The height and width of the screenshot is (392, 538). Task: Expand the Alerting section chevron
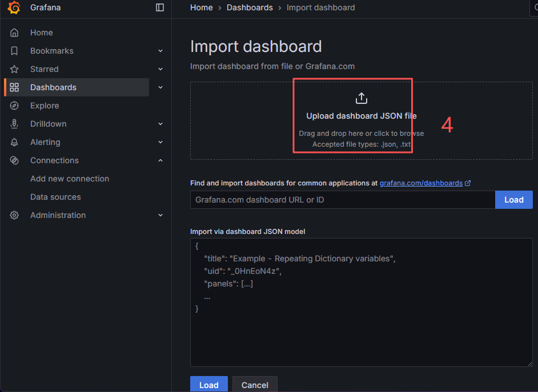click(x=160, y=142)
